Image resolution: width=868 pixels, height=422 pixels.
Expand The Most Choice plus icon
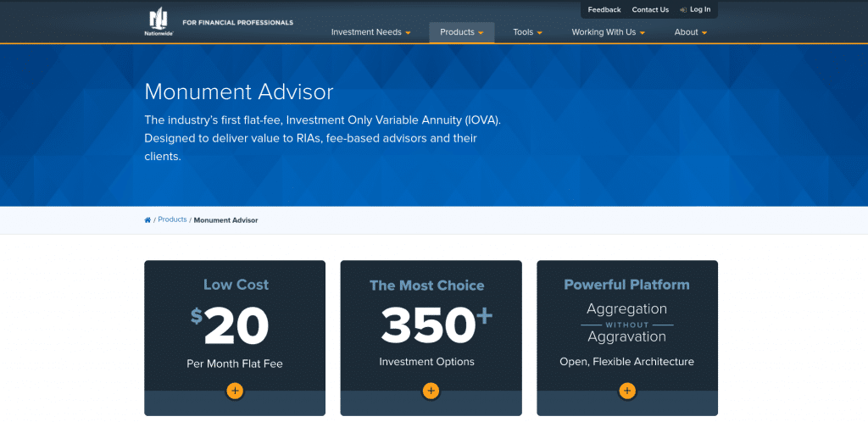(x=431, y=391)
